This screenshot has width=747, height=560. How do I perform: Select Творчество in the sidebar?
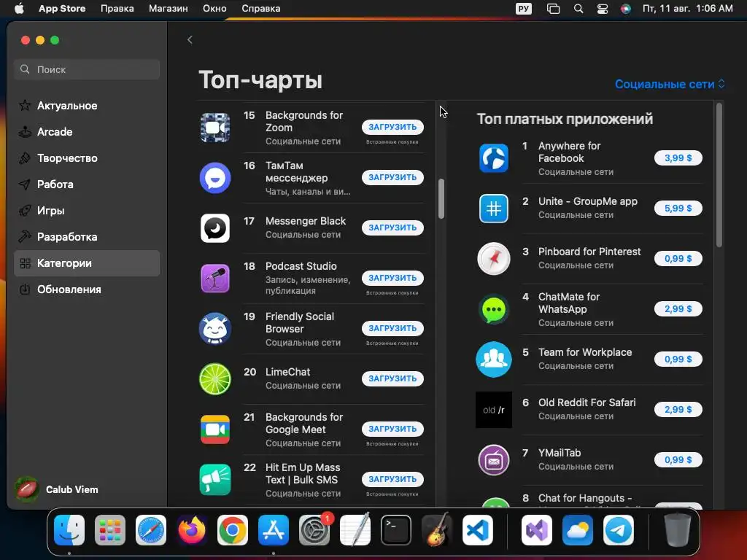(87, 158)
